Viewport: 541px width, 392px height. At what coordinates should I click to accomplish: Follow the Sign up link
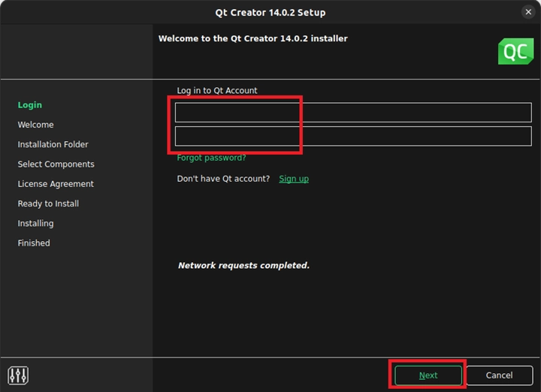pos(294,179)
